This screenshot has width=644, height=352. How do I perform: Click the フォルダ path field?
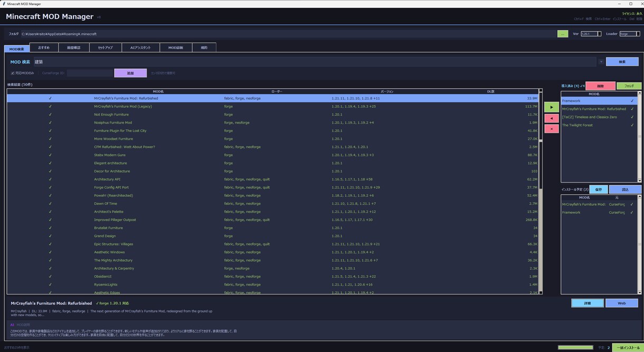coord(288,34)
